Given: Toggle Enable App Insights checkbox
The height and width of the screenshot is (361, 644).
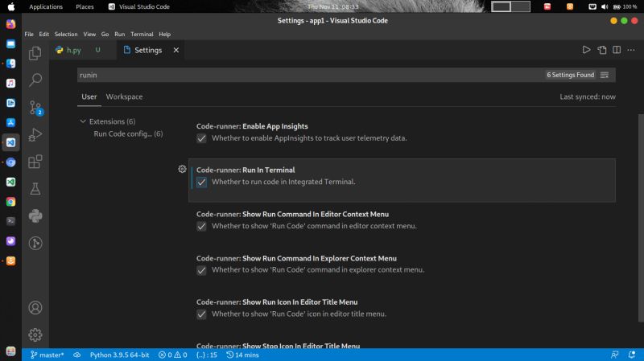Looking at the screenshot, I should [201, 138].
